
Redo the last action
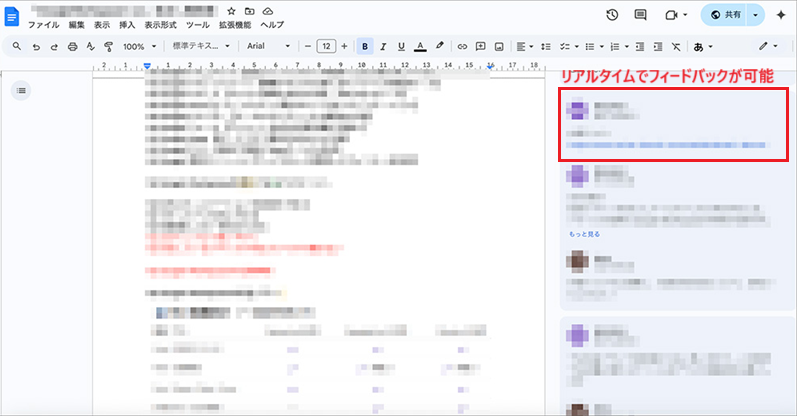(x=54, y=46)
